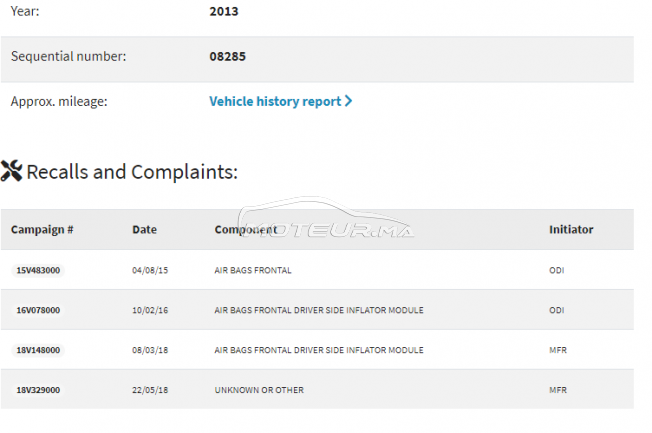
Task: Click the chevron arrow after Vehicle history report
Action: click(x=348, y=101)
